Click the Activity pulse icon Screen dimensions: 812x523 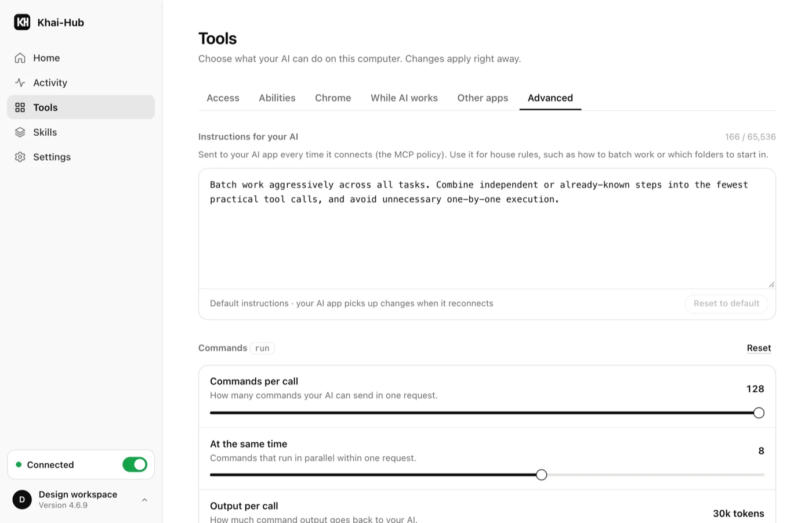coord(20,82)
